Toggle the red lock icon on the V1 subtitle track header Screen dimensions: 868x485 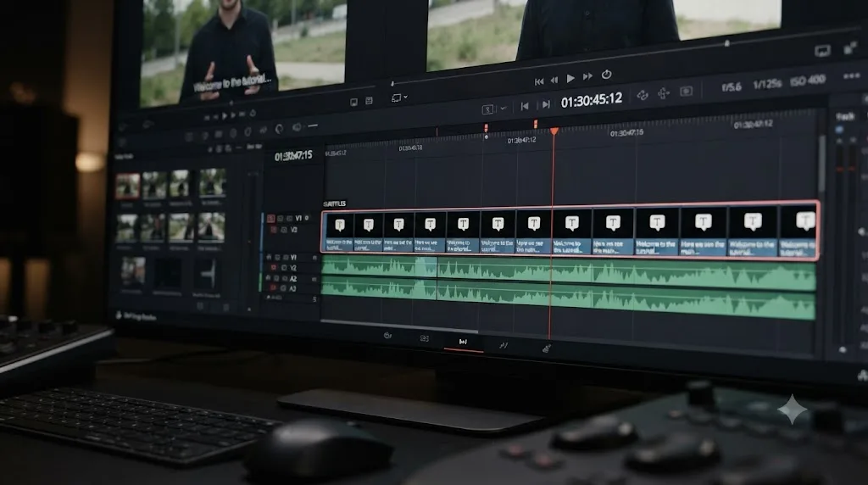pyautogui.click(x=270, y=219)
